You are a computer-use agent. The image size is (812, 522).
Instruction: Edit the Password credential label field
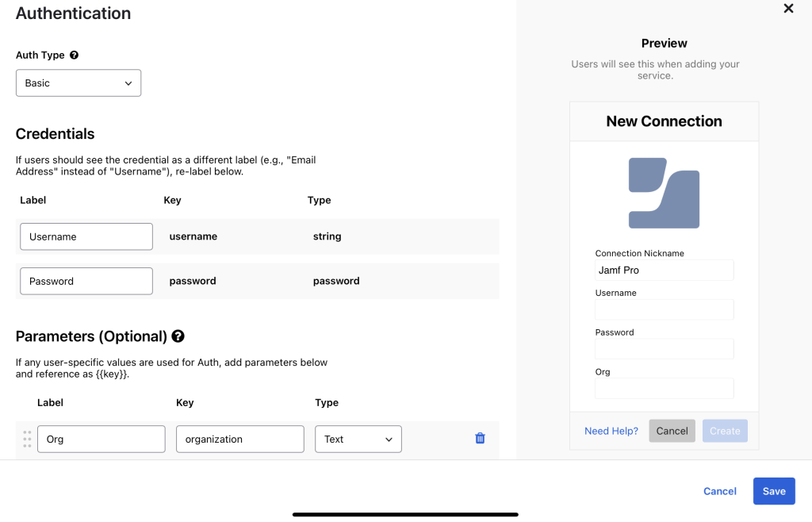pos(86,281)
